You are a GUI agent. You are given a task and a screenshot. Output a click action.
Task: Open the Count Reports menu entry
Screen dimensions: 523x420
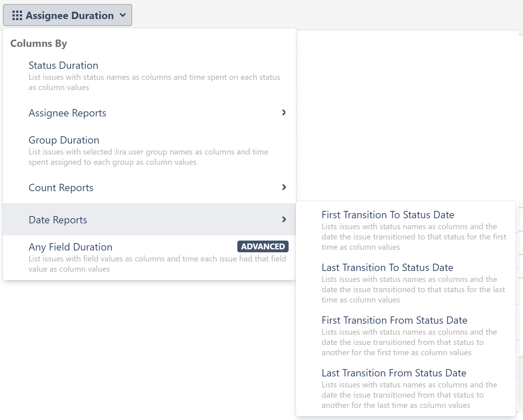point(61,187)
